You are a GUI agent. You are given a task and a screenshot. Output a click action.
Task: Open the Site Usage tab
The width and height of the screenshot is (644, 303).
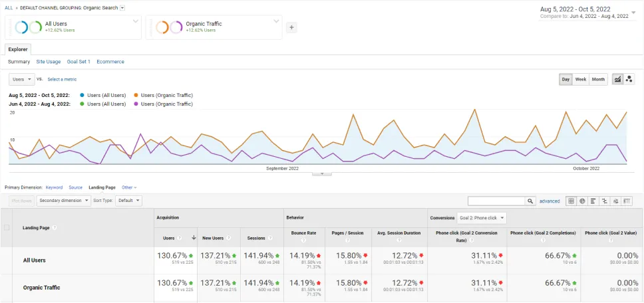(49, 62)
